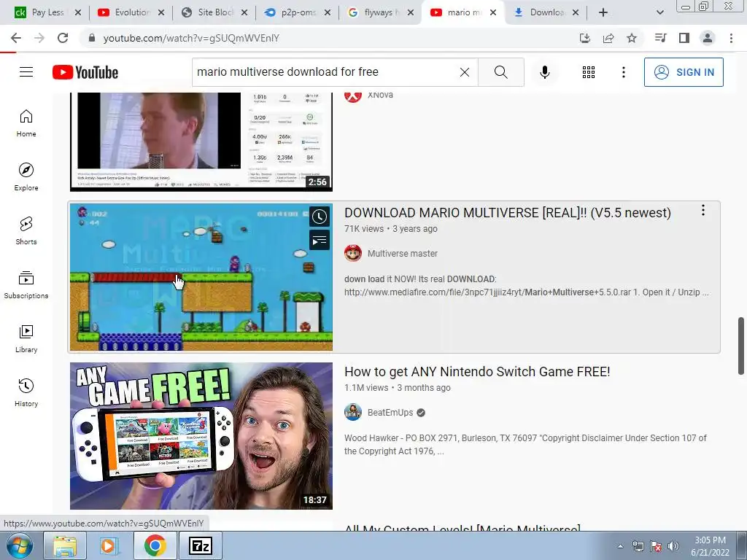Start voice search with microphone
The image size is (747, 560).
pyautogui.click(x=544, y=72)
